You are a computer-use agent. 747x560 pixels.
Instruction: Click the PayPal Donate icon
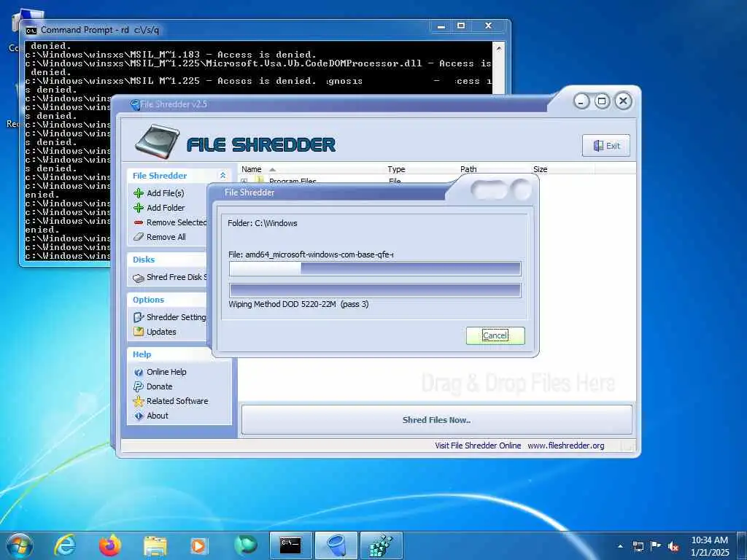click(139, 386)
